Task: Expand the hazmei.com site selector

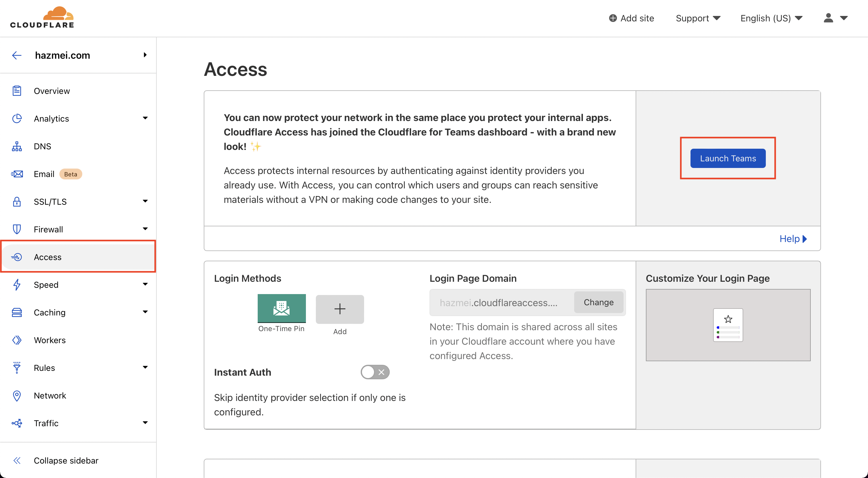Action: 145,55
